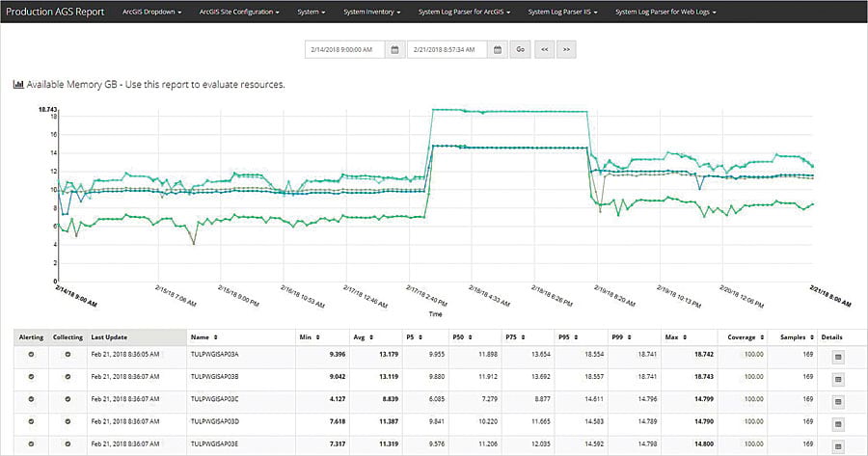
Task: Click the Collecting column header
Action: (x=68, y=337)
